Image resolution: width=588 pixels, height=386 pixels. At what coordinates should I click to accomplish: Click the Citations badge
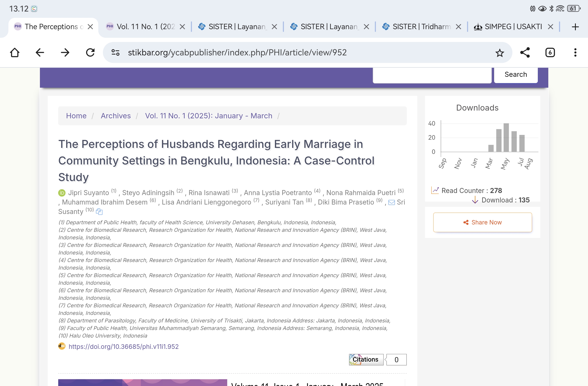click(366, 360)
